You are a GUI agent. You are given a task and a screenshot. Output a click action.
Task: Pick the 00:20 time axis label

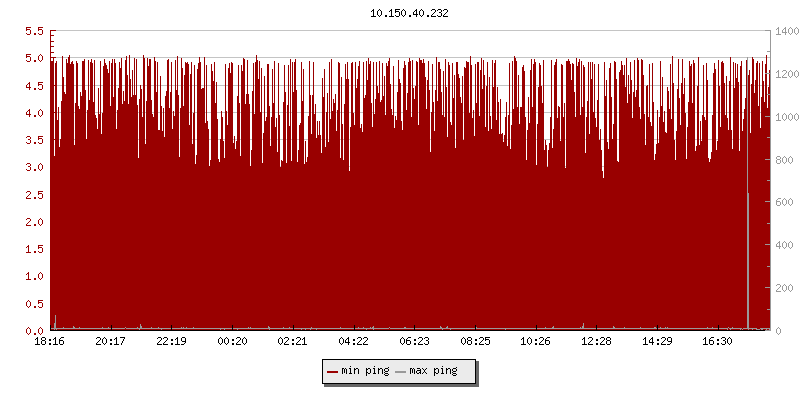coord(232,341)
